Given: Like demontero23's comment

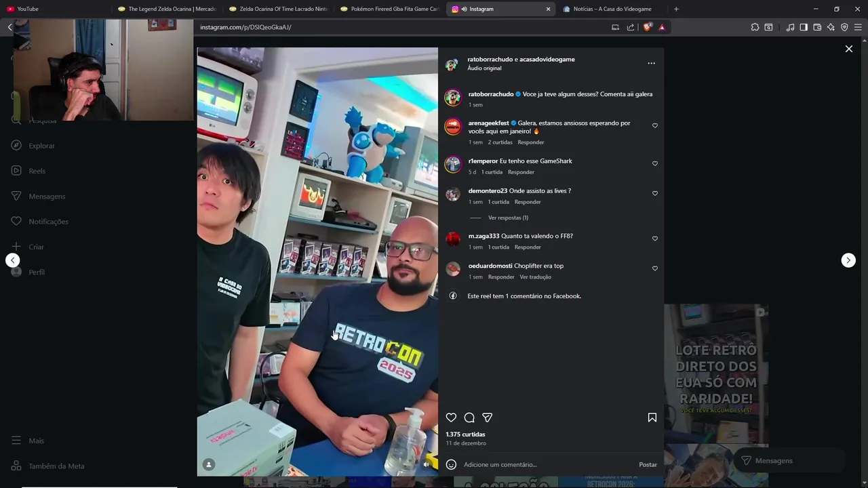Looking at the screenshot, I should 655,193.
